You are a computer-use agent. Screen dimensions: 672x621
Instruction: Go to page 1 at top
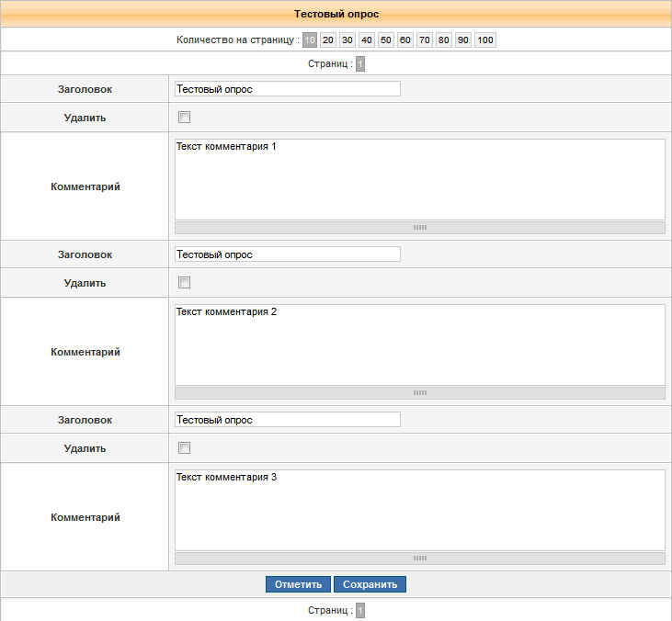[360, 64]
